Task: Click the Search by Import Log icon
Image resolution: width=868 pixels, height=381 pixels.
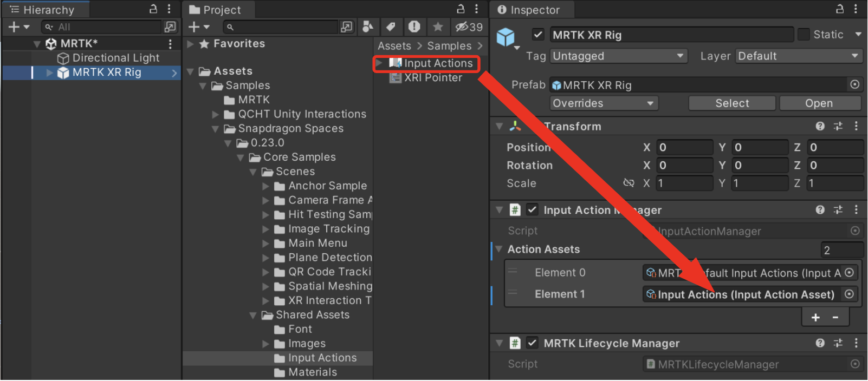Action: click(414, 27)
